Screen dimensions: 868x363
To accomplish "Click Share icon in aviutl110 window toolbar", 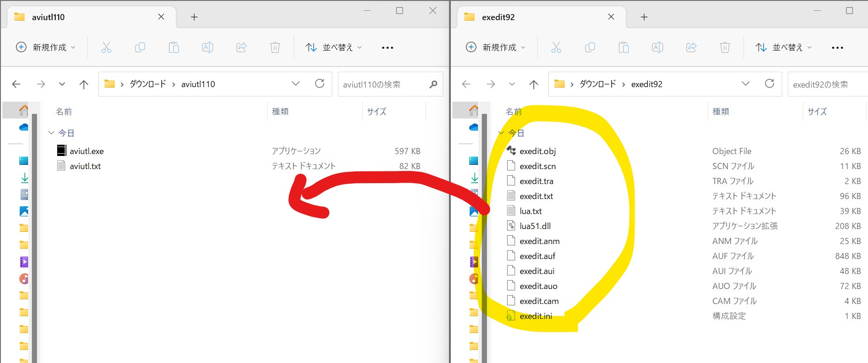I will [241, 47].
